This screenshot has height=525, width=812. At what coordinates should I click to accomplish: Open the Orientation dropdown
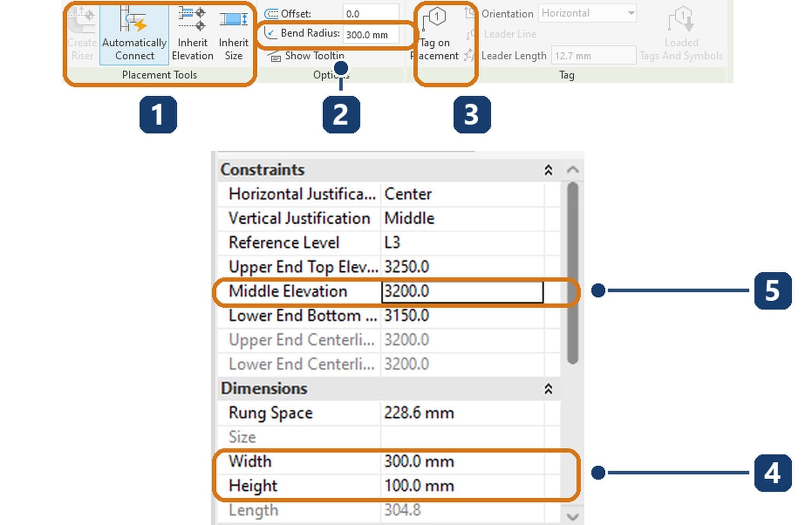click(x=587, y=13)
